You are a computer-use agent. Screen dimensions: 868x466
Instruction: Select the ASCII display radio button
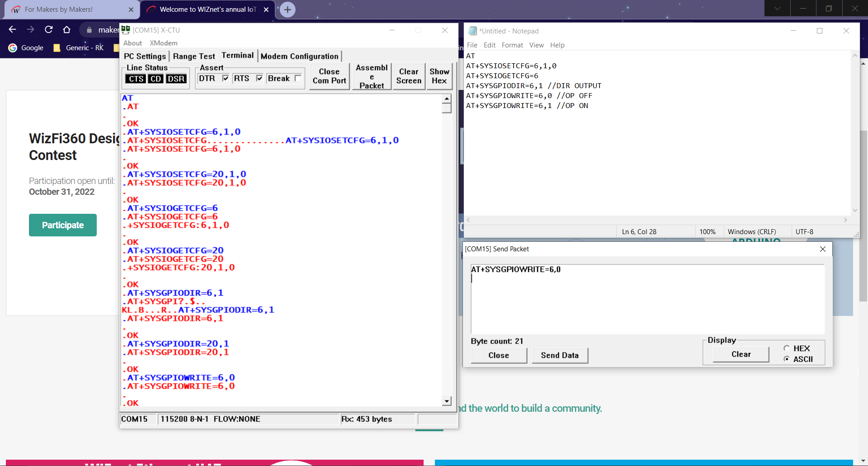[787, 359]
